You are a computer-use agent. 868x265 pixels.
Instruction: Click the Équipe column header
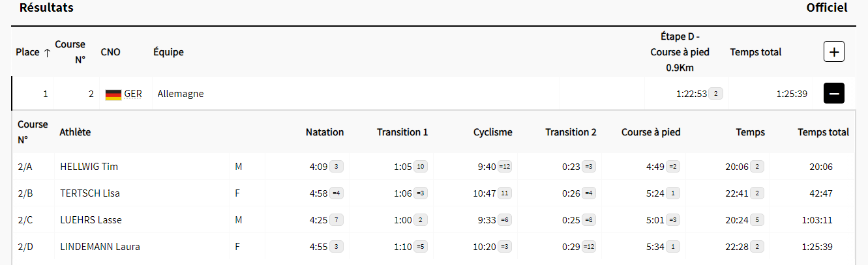(x=168, y=52)
